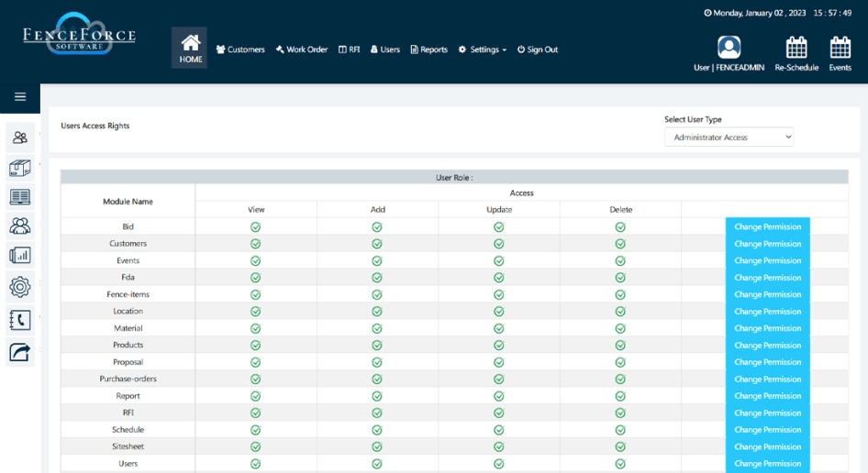Open Users in the top navigation
This screenshot has width=868, height=473.
[x=385, y=49]
